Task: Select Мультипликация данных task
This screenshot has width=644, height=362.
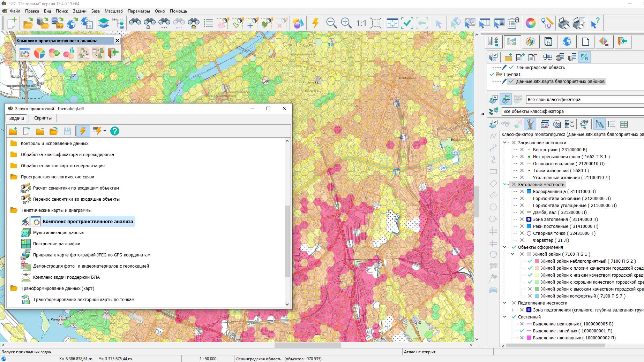Action: 59,232
